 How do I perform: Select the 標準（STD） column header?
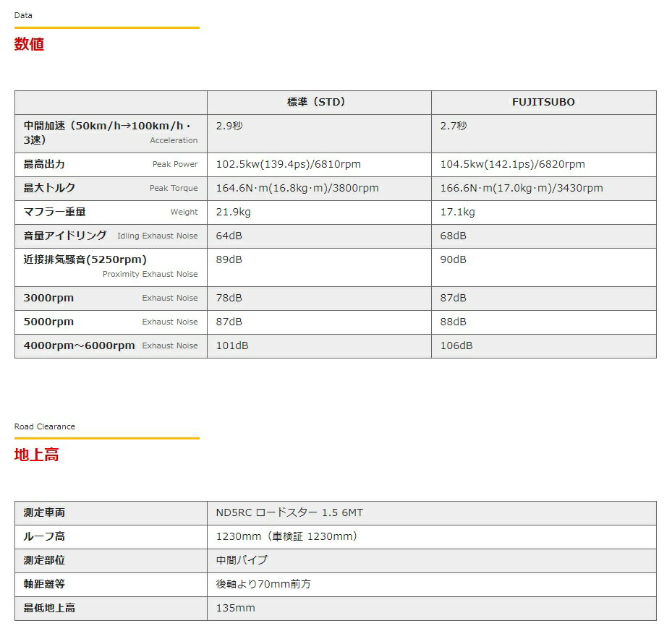318,103
